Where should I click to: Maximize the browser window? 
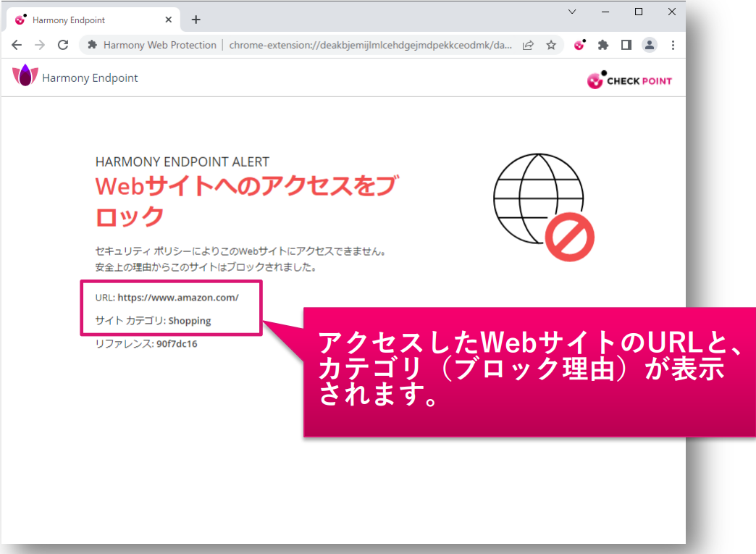pos(639,12)
